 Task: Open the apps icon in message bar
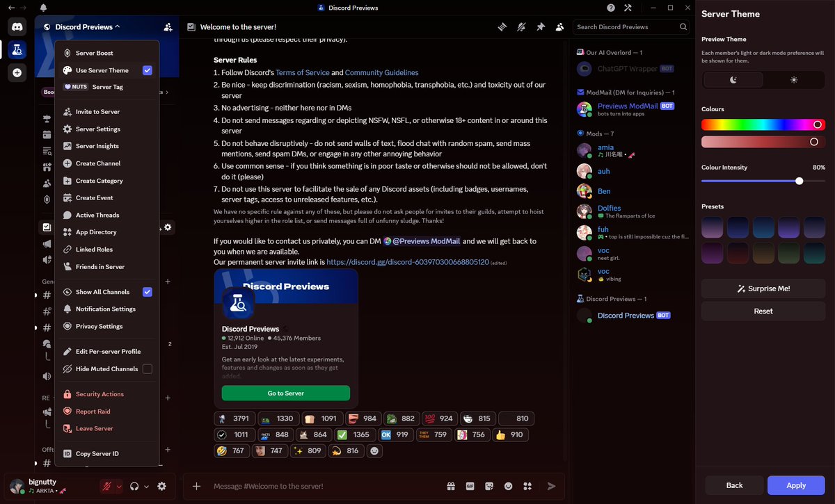[528, 487]
